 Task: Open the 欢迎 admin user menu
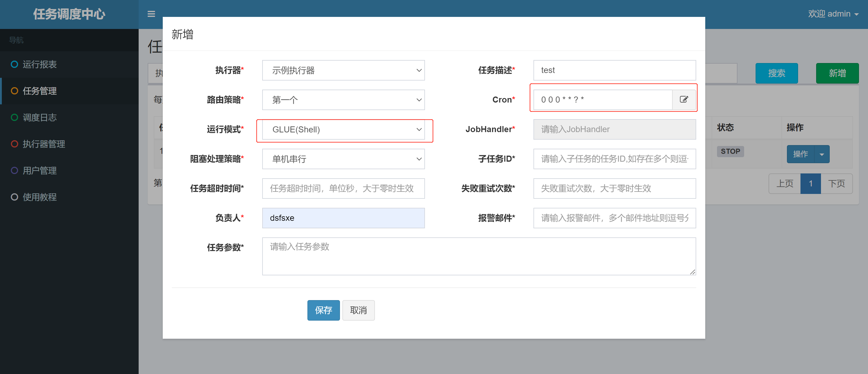(x=833, y=14)
